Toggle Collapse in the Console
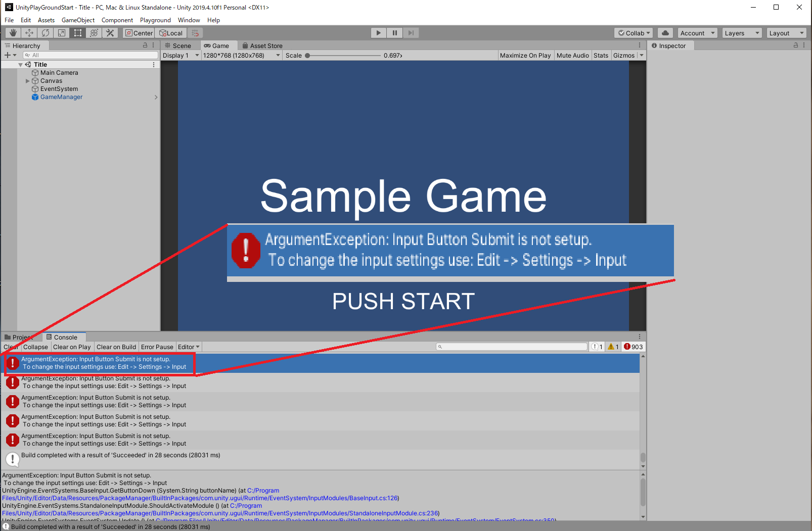 click(x=35, y=347)
